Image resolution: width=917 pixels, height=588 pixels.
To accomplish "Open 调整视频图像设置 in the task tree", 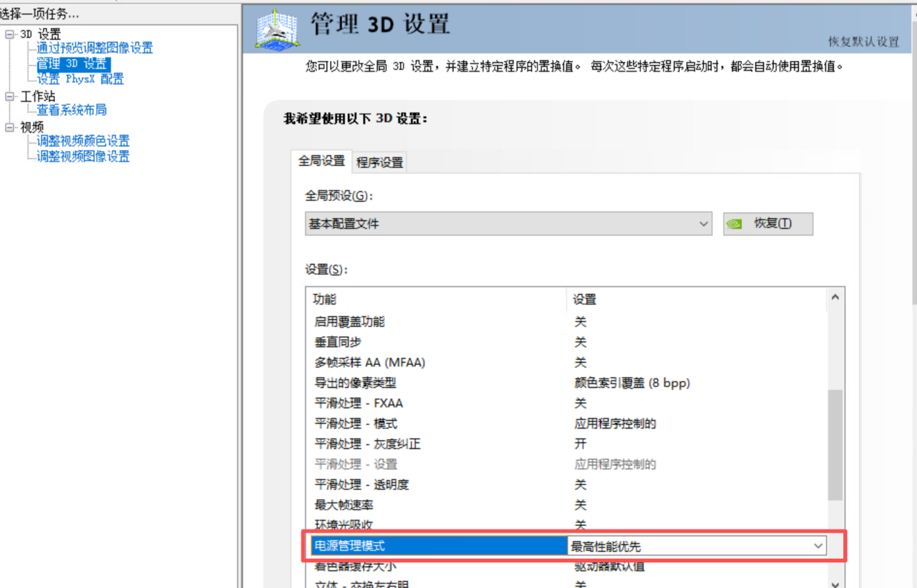I will 83,156.
